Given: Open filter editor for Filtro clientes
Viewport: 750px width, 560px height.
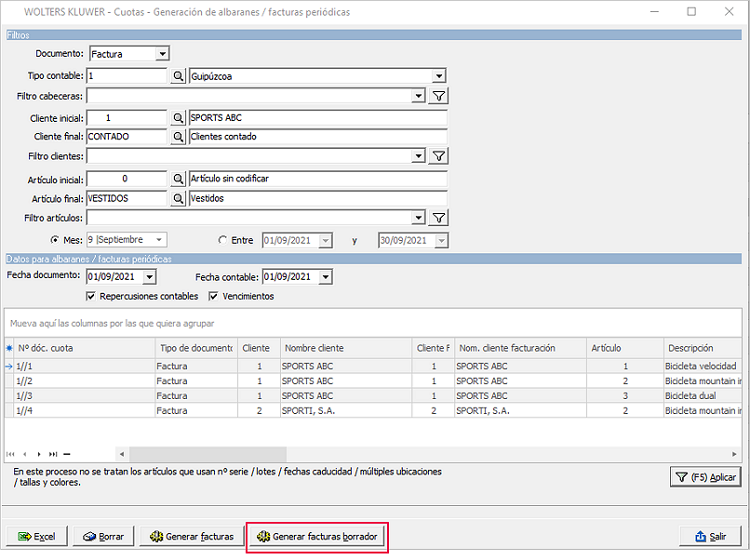Looking at the screenshot, I should pyautogui.click(x=439, y=156).
